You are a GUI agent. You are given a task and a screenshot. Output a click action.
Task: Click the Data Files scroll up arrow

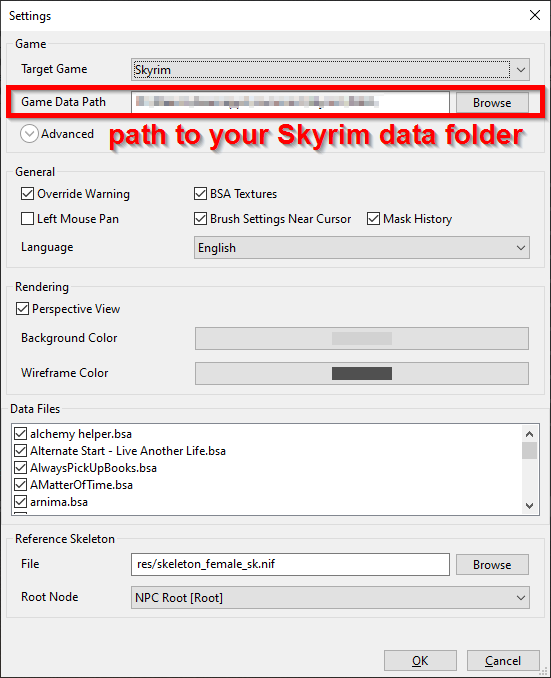click(x=529, y=434)
